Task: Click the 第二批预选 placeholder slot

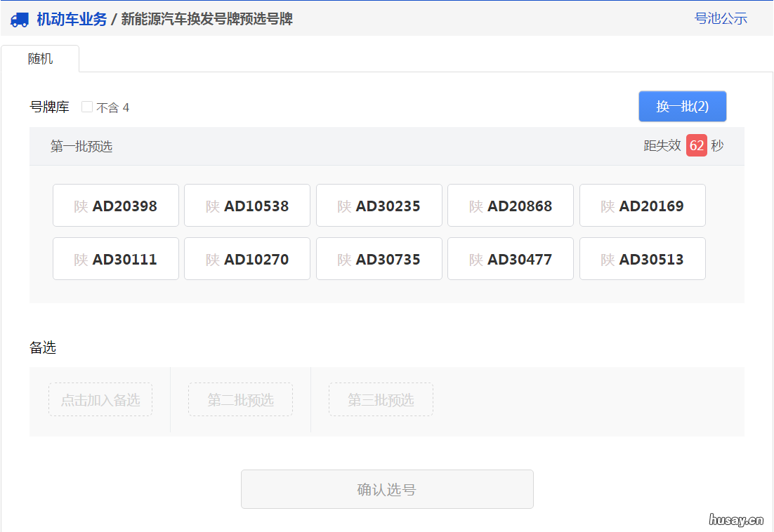Action: (240, 399)
